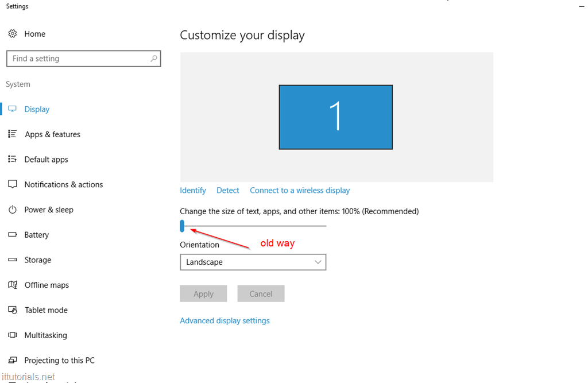Click the Tablet mode icon

coord(13,310)
